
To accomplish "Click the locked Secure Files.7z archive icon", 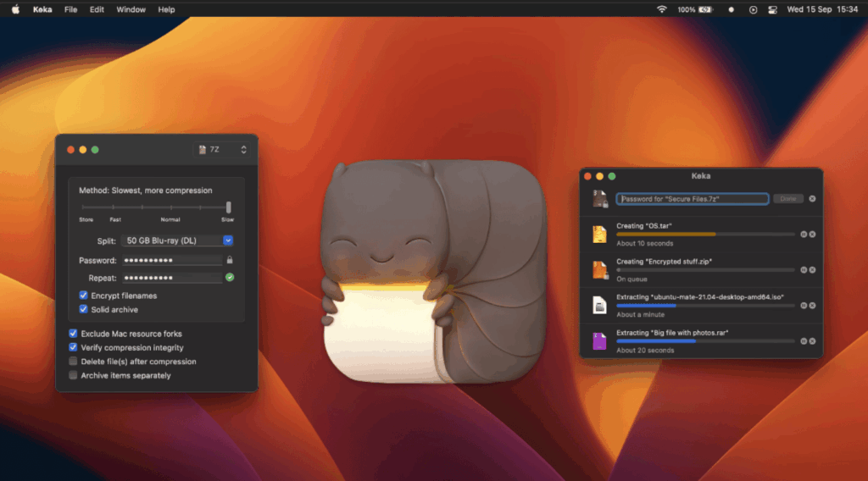I will 600,198.
